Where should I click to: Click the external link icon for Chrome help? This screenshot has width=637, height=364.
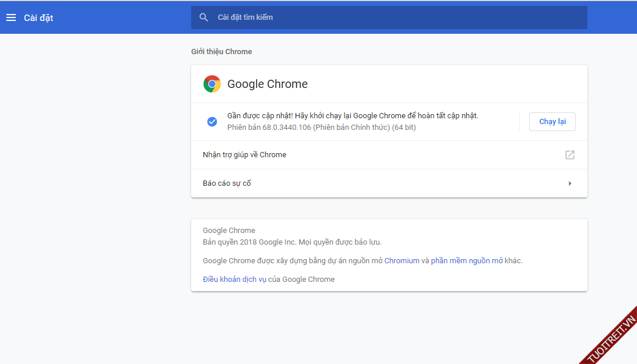click(x=569, y=155)
